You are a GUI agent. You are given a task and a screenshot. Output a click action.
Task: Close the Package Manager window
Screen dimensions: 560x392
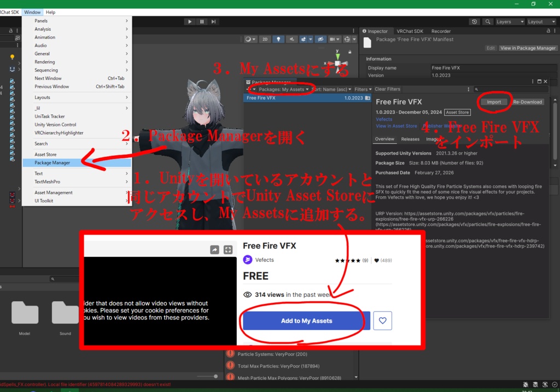545,81
